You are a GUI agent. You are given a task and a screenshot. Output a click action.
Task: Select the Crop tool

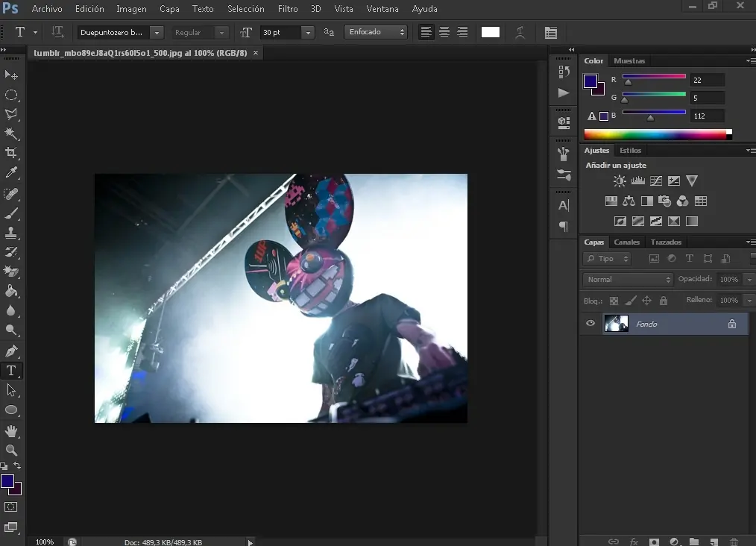coord(11,153)
